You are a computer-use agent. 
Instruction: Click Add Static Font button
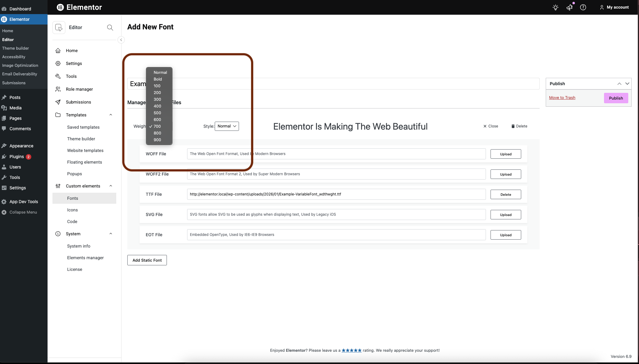pyautogui.click(x=147, y=260)
